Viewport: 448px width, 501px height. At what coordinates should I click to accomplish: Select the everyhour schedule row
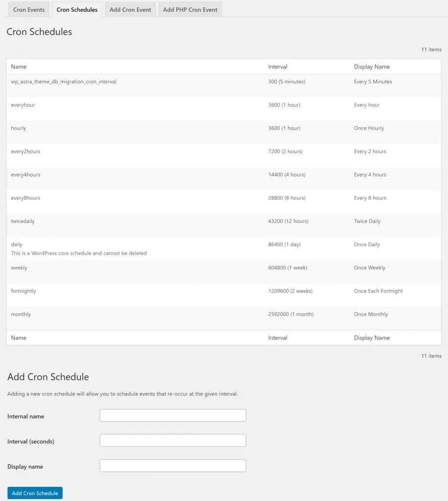tap(24, 105)
